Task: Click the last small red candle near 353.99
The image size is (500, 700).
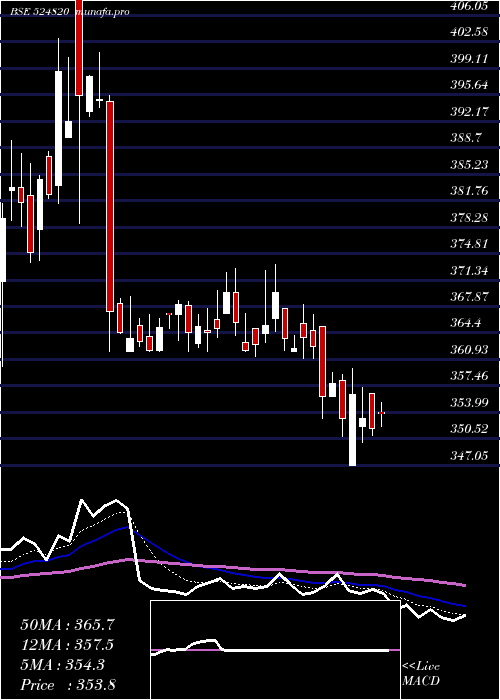Action: point(381,413)
